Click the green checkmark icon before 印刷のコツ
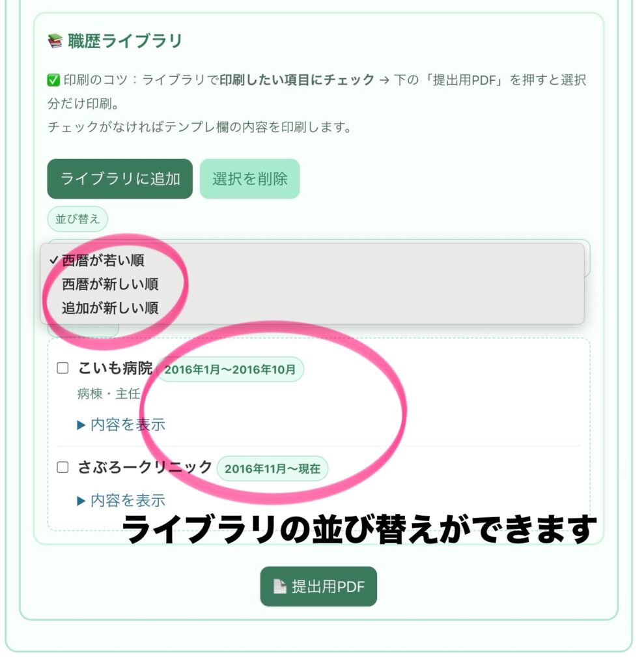 53,80
